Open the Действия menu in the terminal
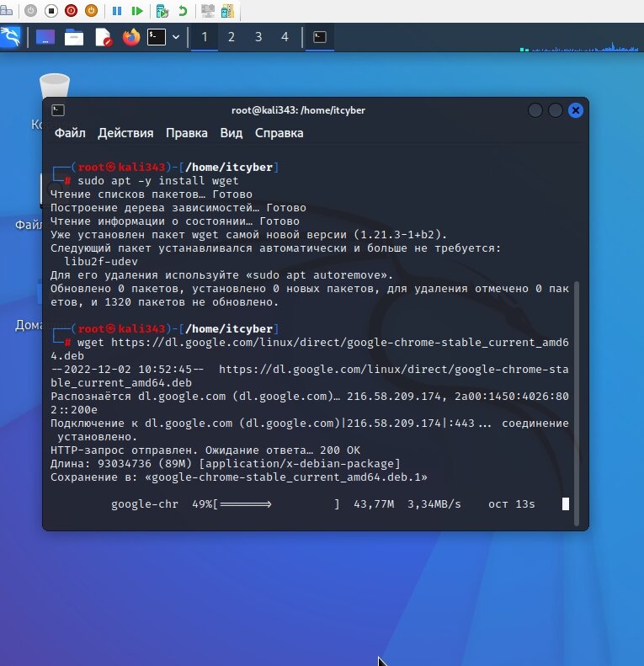The image size is (644, 666). coord(125,133)
